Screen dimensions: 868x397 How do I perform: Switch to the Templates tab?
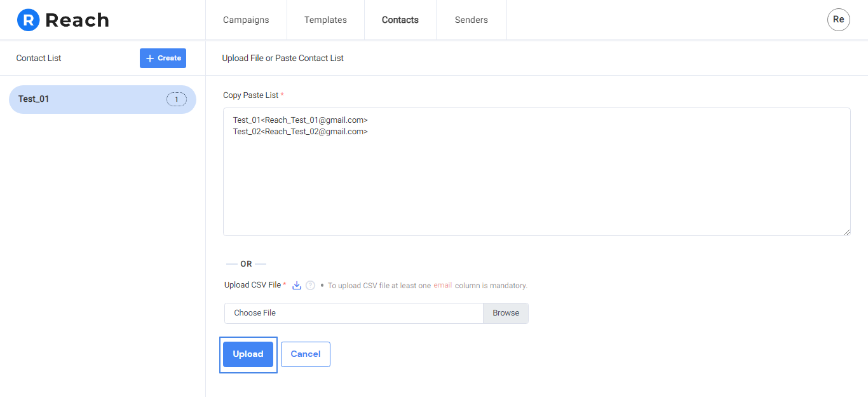tap(325, 20)
